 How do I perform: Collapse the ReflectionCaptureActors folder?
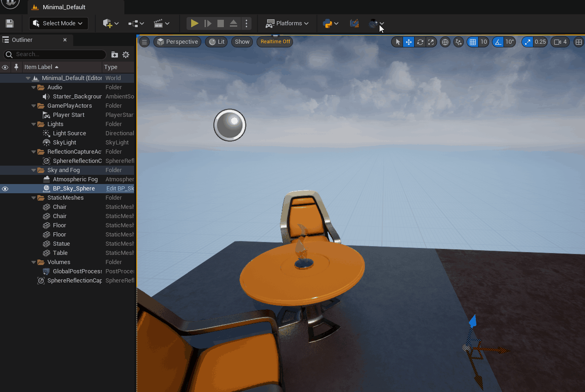(x=34, y=152)
